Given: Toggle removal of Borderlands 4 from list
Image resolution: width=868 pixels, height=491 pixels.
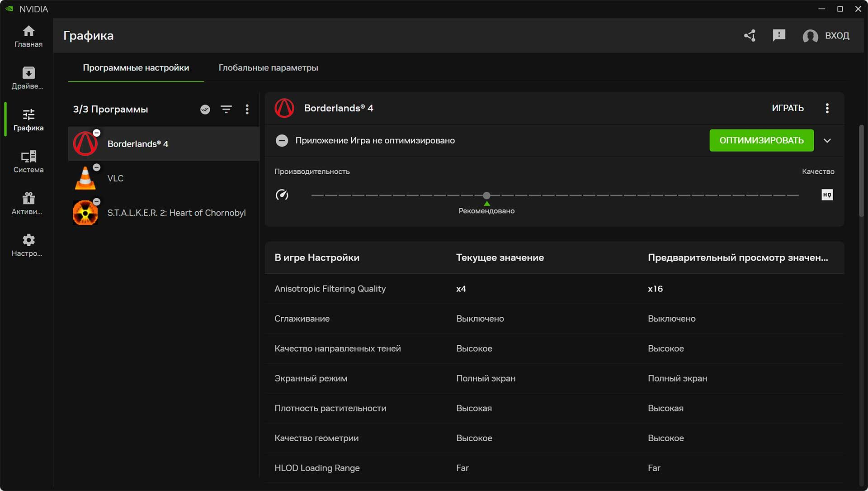Looking at the screenshot, I should point(97,133).
